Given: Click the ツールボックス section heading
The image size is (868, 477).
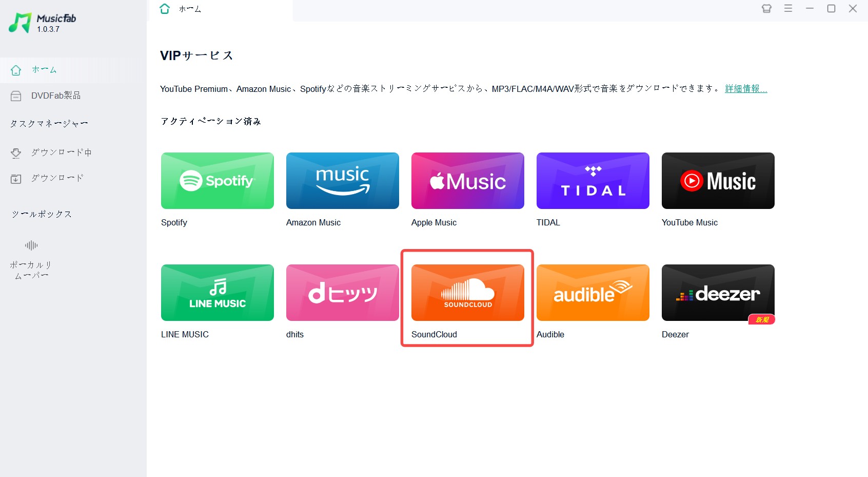Looking at the screenshot, I should tap(42, 214).
